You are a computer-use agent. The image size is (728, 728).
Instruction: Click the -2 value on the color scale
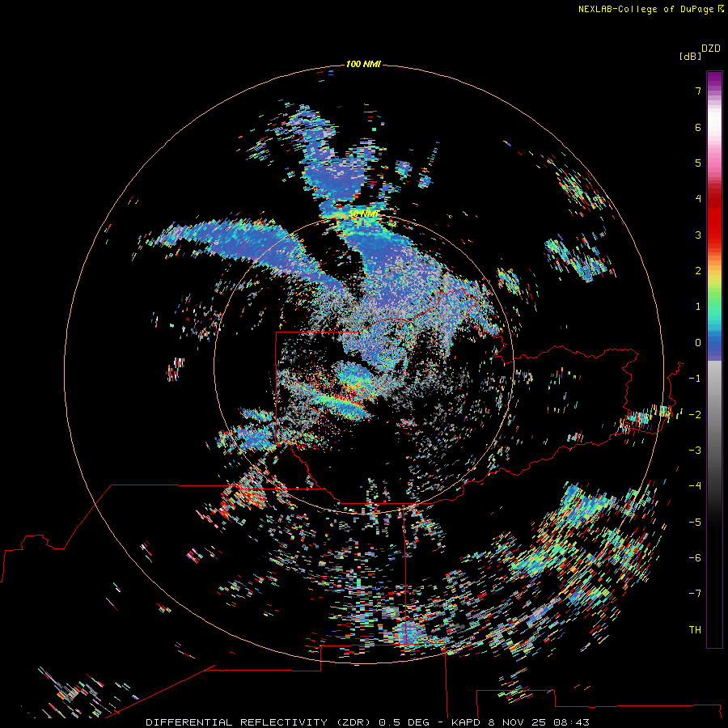click(x=695, y=414)
